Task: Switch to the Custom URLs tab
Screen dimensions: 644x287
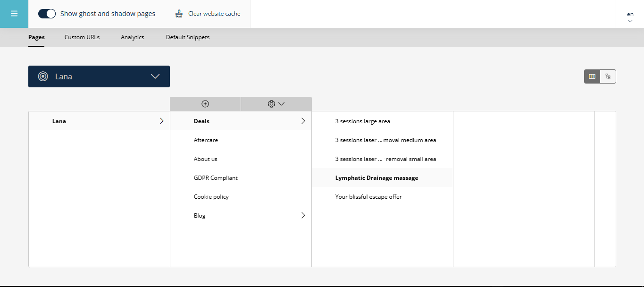Action: click(x=82, y=37)
